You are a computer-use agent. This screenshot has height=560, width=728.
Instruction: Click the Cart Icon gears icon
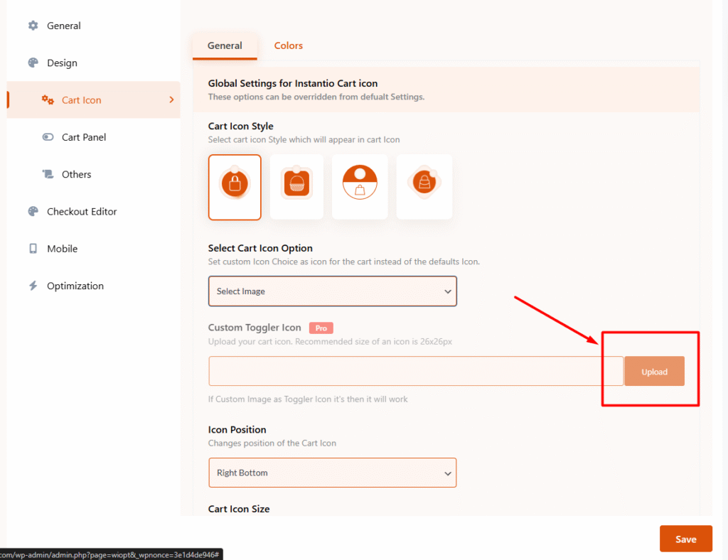[48, 100]
